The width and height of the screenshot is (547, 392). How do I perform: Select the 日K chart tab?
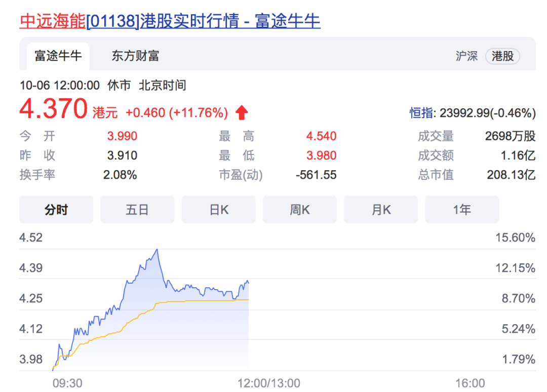click(219, 210)
